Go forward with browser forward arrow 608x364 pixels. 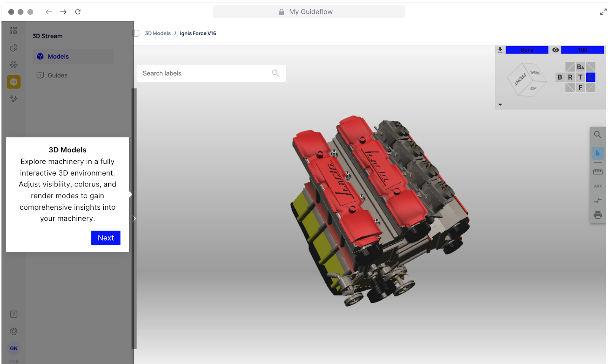pyautogui.click(x=63, y=12)
